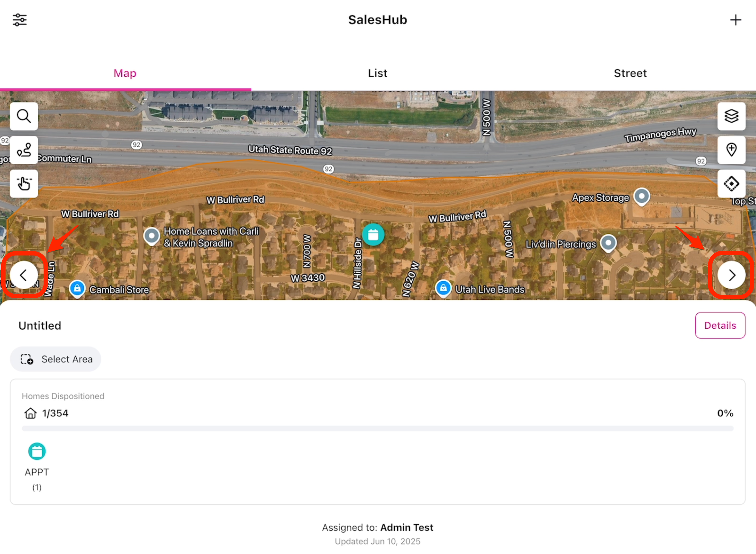Select the route drawing tool icon

[x=24, y=150]
